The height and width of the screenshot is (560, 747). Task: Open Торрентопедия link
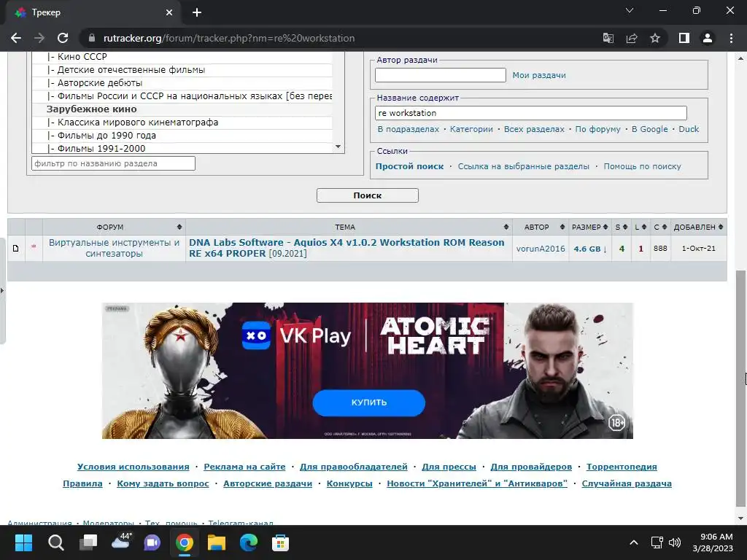pos(622,467)
